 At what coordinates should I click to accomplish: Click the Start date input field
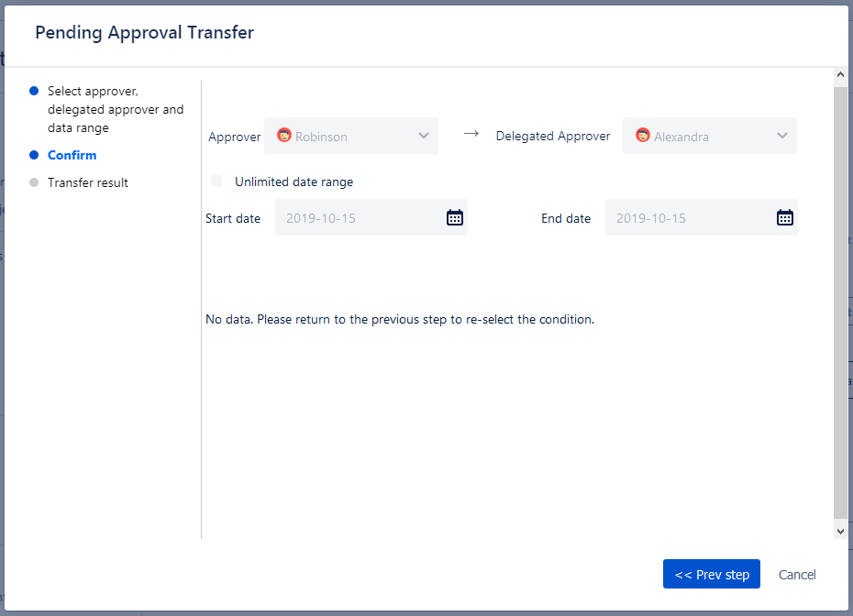(x=358, y=218)
